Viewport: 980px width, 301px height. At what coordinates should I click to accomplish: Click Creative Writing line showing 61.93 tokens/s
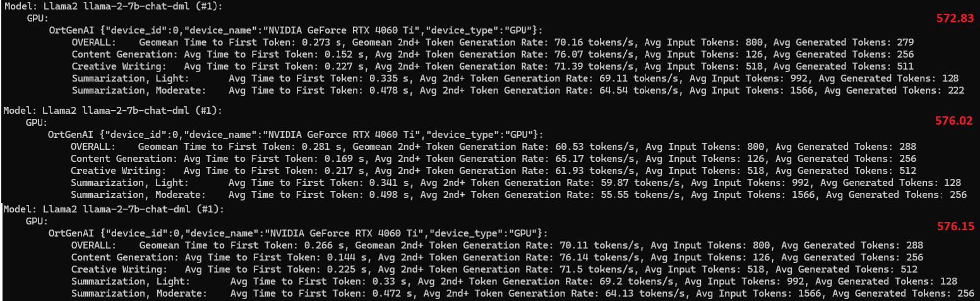click(x=493, y=170)
